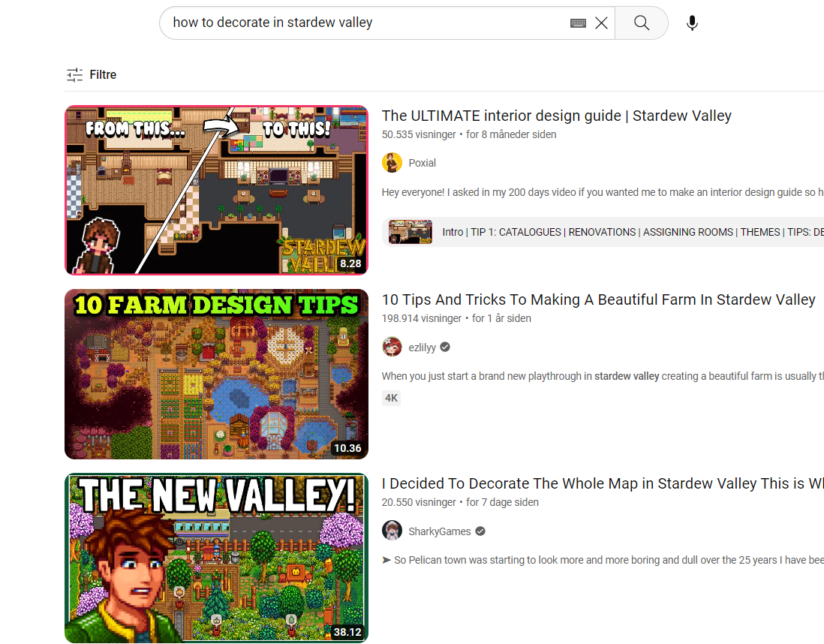Click verified badge next to SharkyGames
Screen dimensions: 824x644
pos(480,531)
